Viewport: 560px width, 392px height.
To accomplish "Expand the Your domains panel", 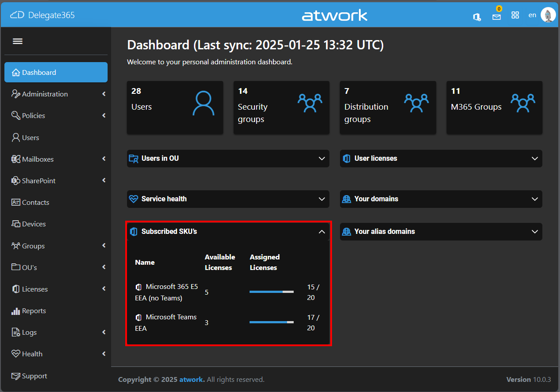I will (535, 199).
